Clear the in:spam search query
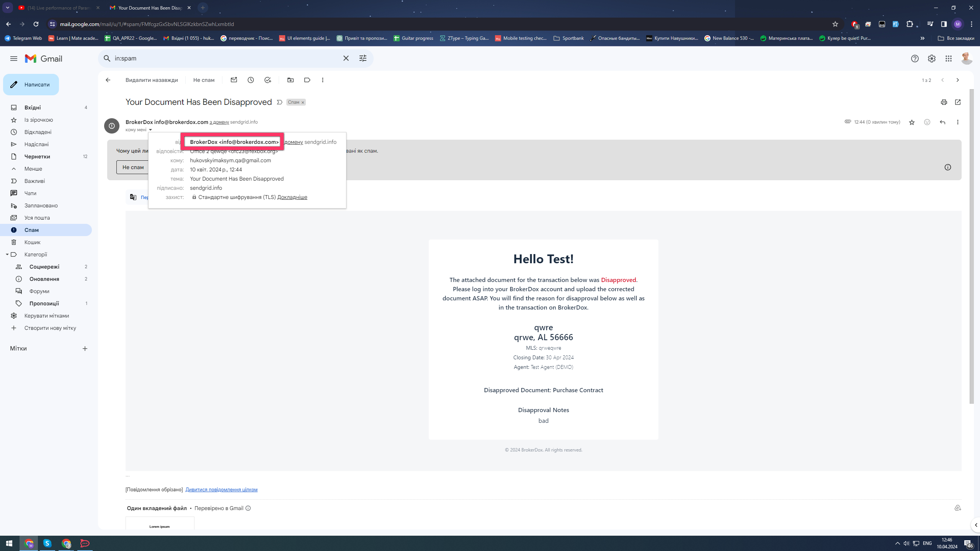Viewport: 980px width, 551px height. click(346, 58)
